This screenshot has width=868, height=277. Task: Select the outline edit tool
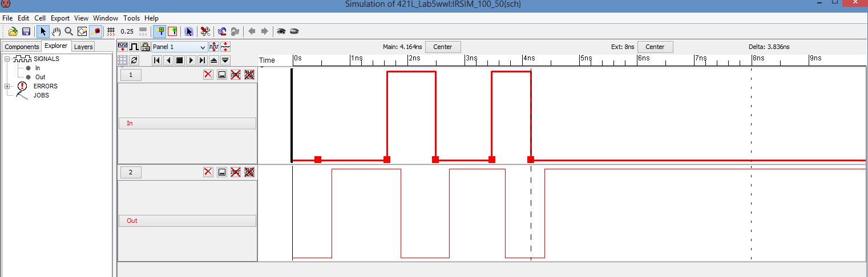click(x=82, y=31)
